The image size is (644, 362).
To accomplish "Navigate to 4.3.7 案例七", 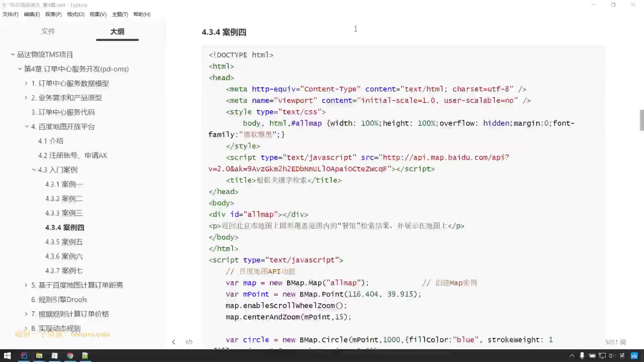I will coord(64,270).
